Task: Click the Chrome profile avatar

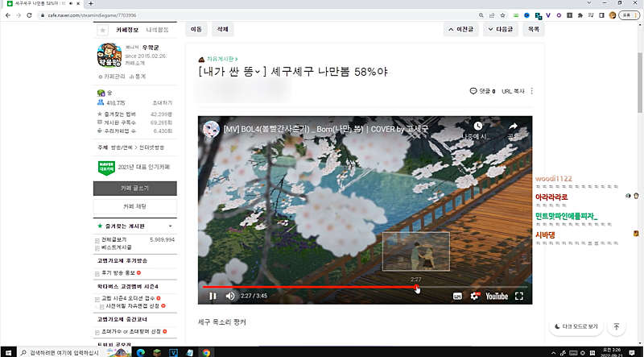Action: pos(613,15)
